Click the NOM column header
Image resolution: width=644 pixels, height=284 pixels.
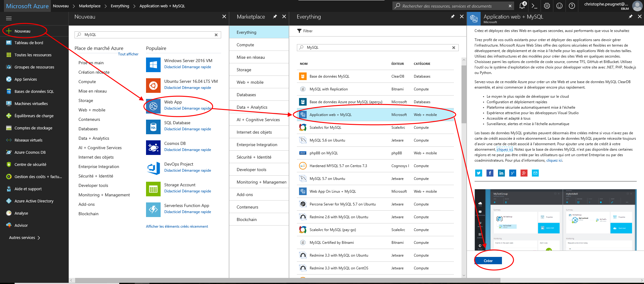[304, 64]
